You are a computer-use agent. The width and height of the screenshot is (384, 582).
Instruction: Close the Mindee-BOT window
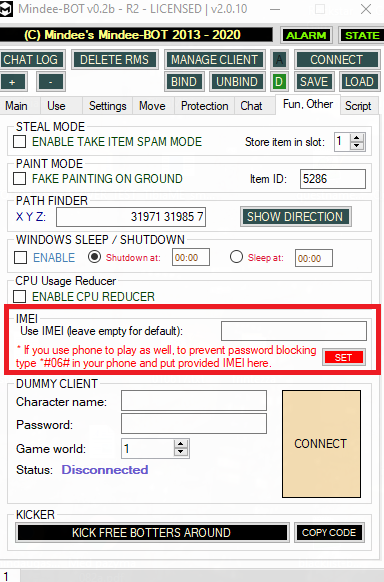click(366, 9)
